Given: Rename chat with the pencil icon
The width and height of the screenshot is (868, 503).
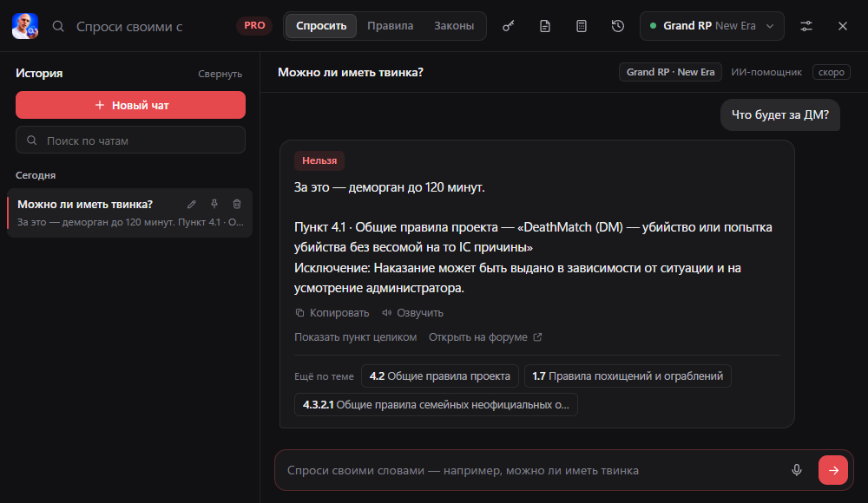Looking at the screenshot, I should tap(192, 204).
